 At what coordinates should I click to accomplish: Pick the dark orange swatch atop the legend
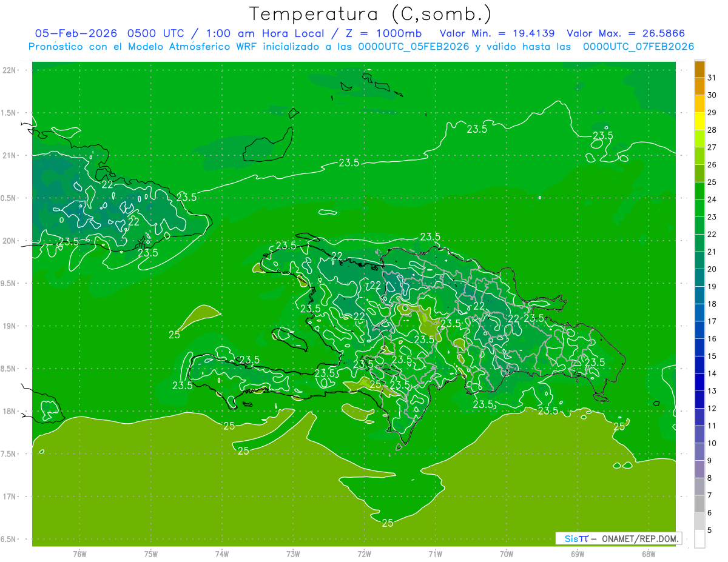pos(699,69)
